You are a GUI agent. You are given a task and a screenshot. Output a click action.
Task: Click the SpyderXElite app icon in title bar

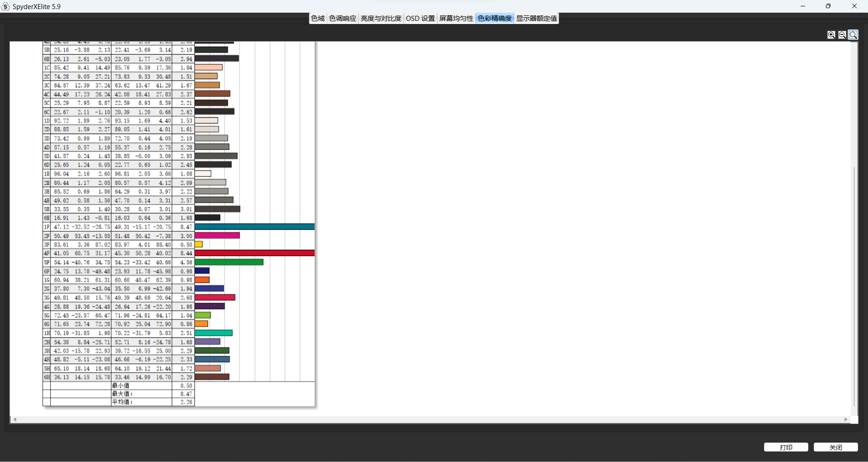coord(5,6)
